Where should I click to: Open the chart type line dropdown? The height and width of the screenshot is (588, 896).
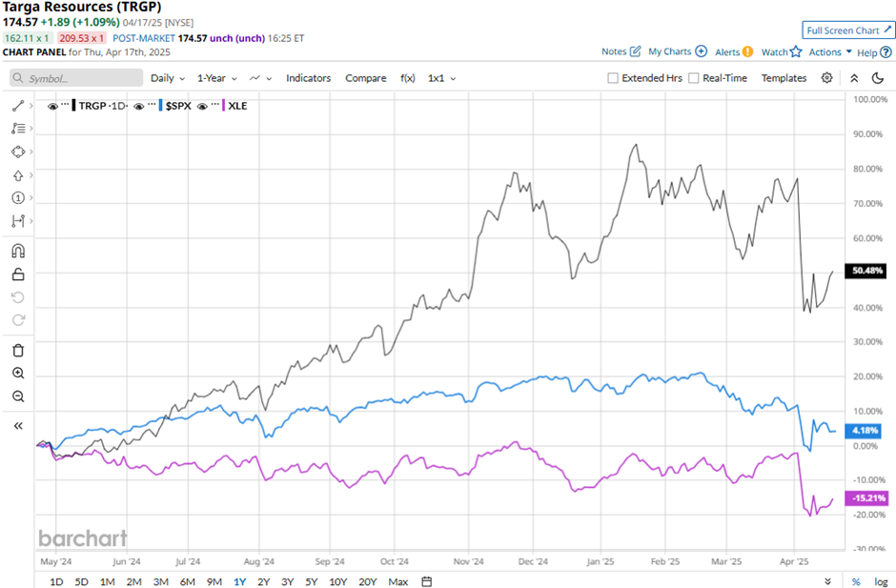pyautogui.click(x=260, y=78)
